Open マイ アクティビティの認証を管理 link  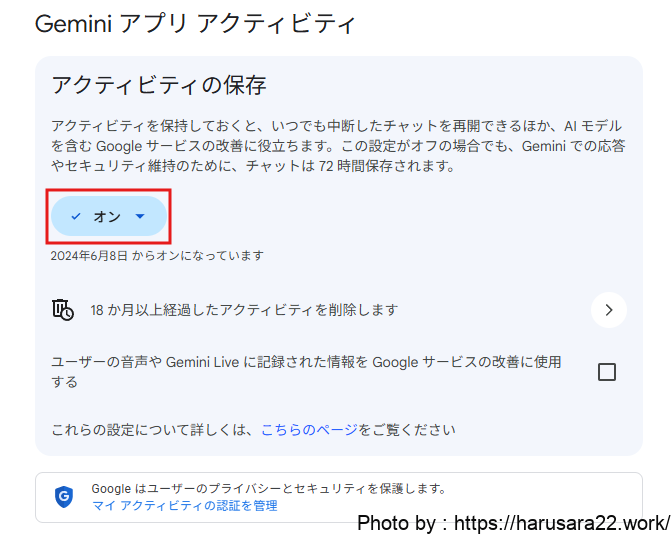click(x=184, y=506)
